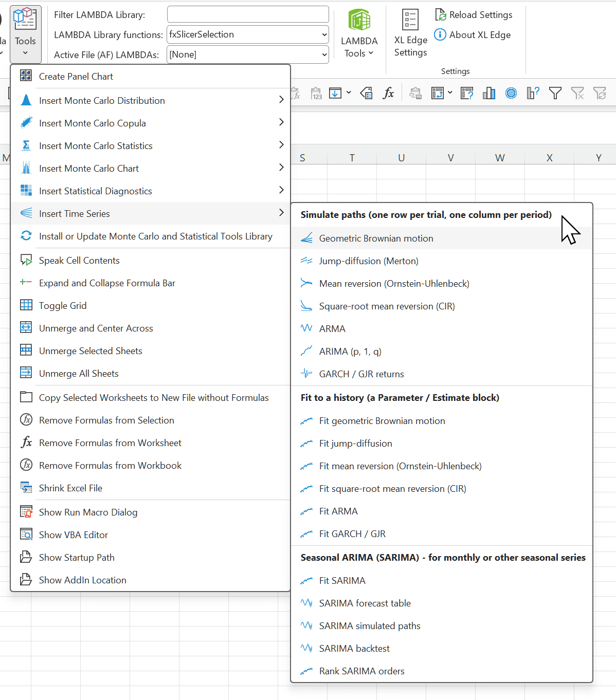Image resolution: width=616 pixels, height=700 pixels.
Task: Open LAMBDA Library functions dropdown
Action: click(248, 34)
